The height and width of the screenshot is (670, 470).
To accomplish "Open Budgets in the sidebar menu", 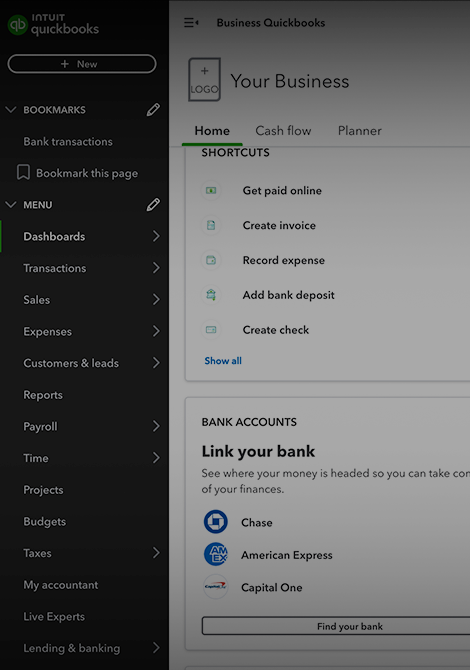I will click(x=44, y=521).
